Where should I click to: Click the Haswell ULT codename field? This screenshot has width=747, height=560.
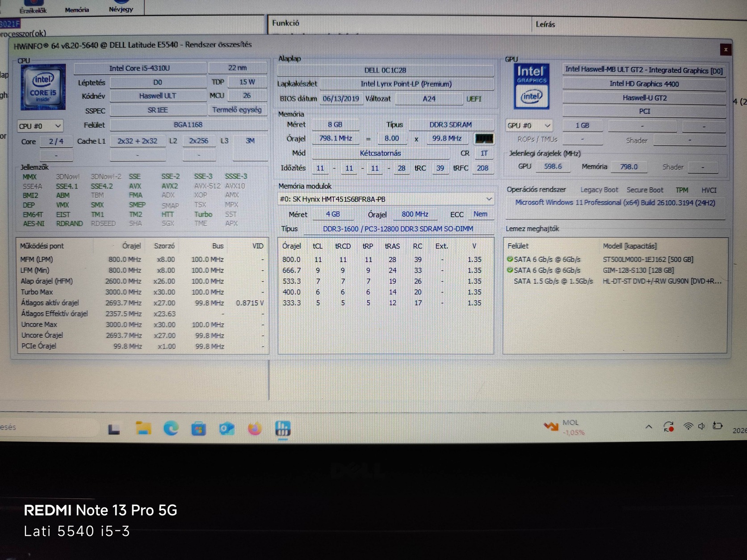158,96
